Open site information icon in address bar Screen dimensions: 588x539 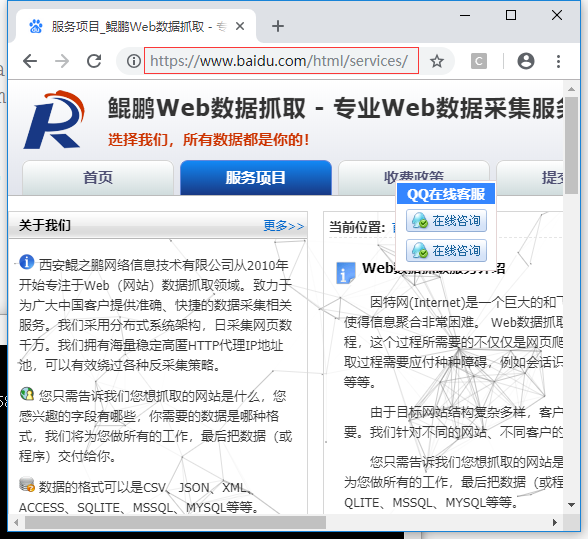pyautogui.click(x=134, y=61)
